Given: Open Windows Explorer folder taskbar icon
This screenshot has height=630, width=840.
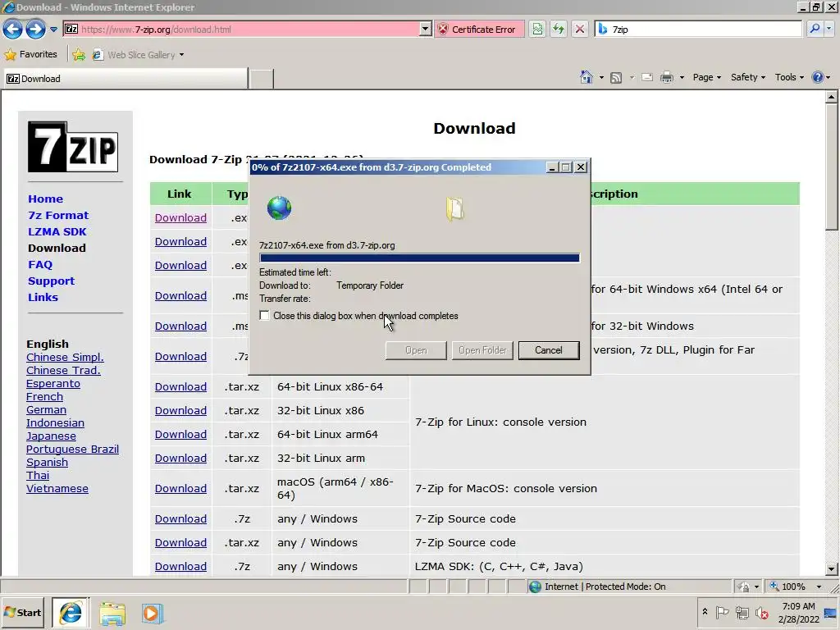Looking at the screenshot, I should click(x=112, y=614).
